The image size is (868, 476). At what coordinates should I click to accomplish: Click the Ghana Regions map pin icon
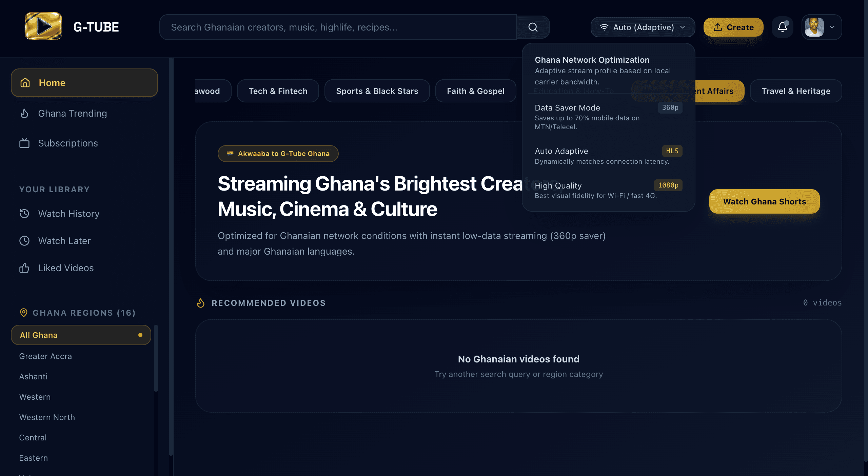24,313
